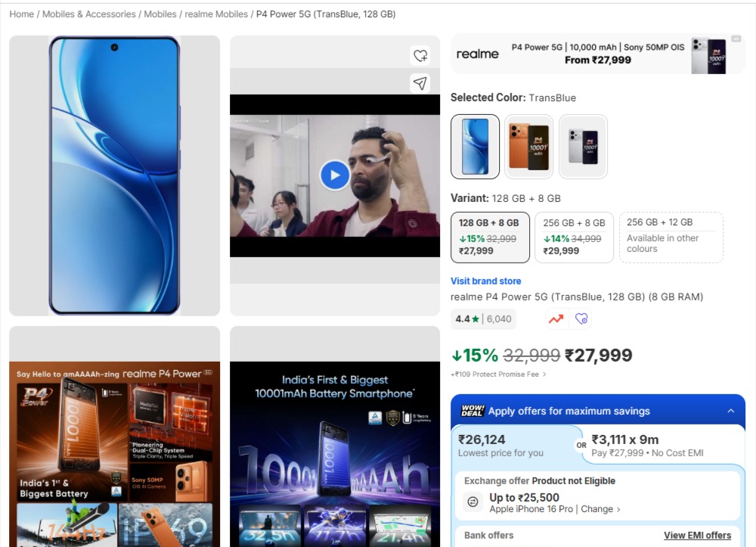Open the 4.4 star ratings badge
Viewport: 756px width, 547px height.
click(483, 319)
